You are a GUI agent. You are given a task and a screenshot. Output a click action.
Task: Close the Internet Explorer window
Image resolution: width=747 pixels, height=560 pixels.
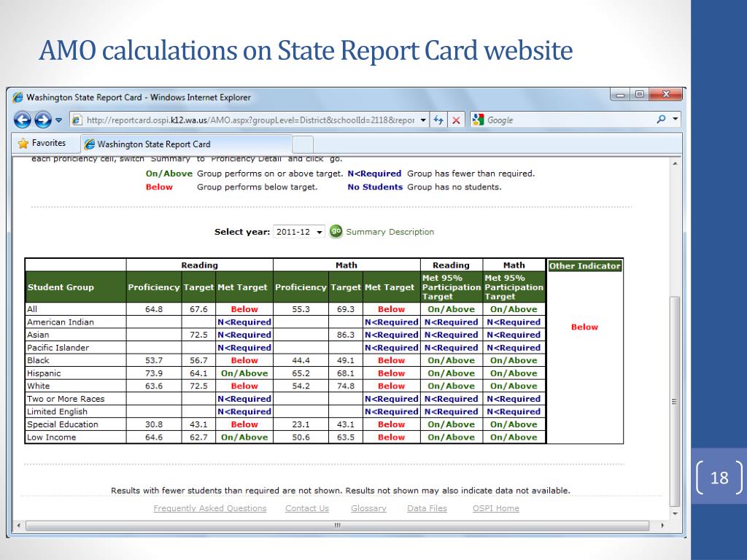click(x=666, y=95)
